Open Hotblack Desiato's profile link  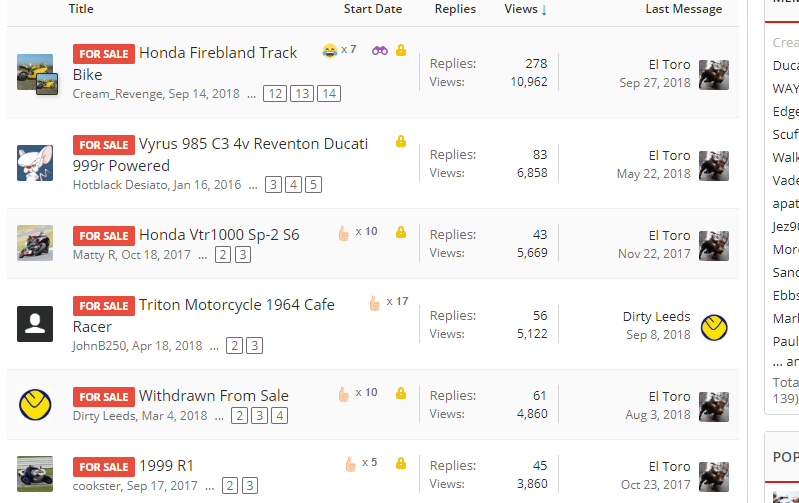pos(120,184)
